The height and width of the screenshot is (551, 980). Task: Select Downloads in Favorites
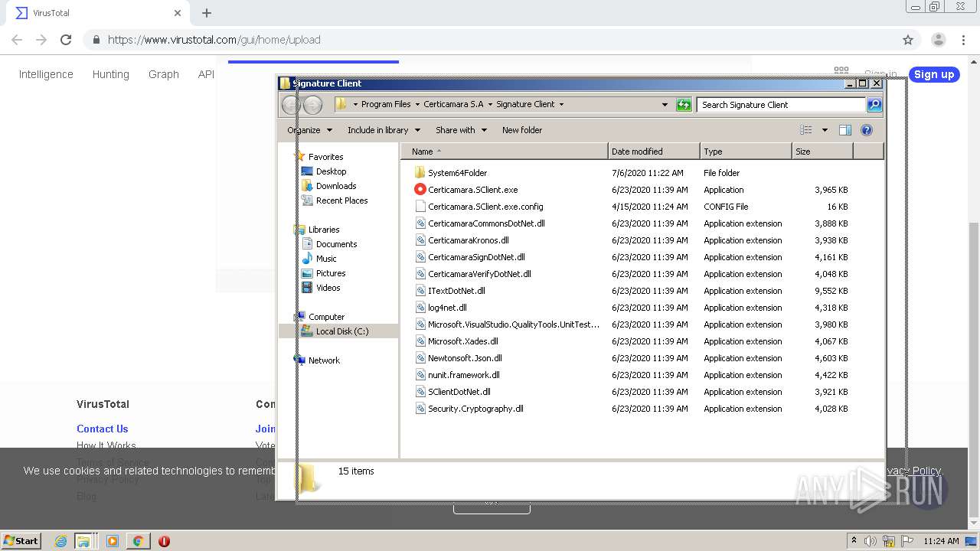pyautogui.click(x=336, y=186)
